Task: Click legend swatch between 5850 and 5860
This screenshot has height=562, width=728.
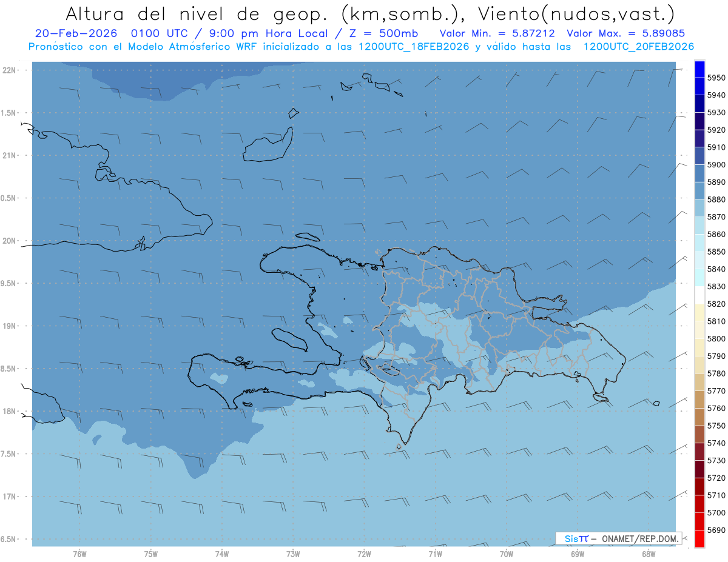Action: 699,243
